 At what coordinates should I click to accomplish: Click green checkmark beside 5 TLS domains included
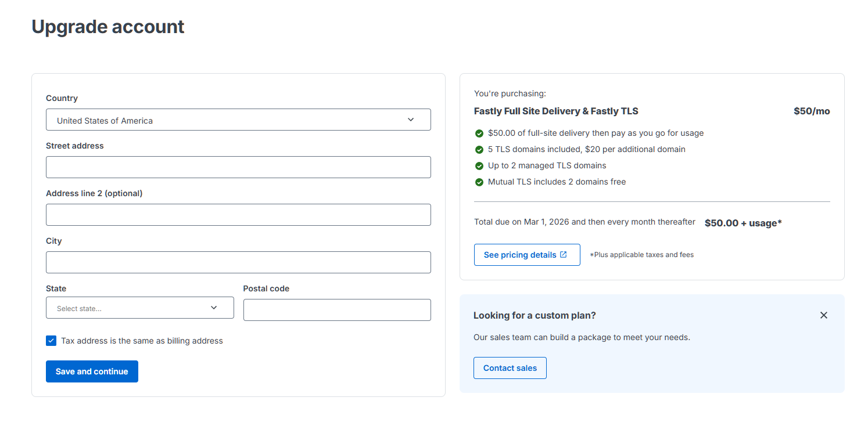[x=479, y=150]
